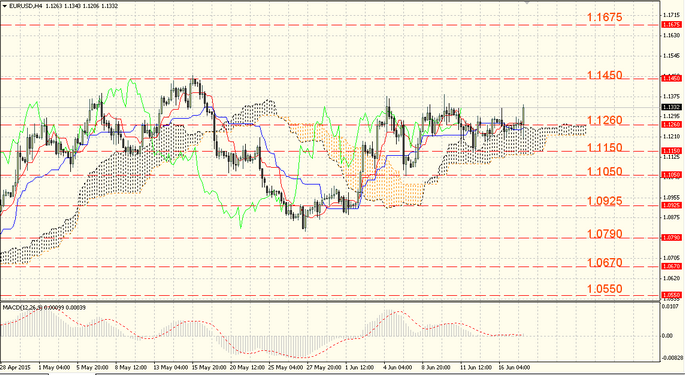Select the red 1.0670 axis price tag
Viewport: 685px width, 375px height.
coord(671,266)
